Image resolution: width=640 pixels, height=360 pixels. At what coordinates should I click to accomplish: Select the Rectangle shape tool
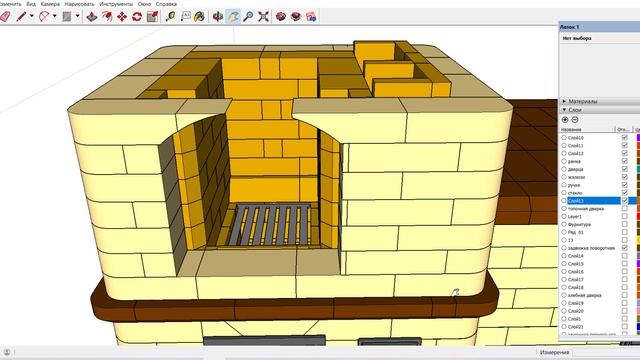pos(67,17)
